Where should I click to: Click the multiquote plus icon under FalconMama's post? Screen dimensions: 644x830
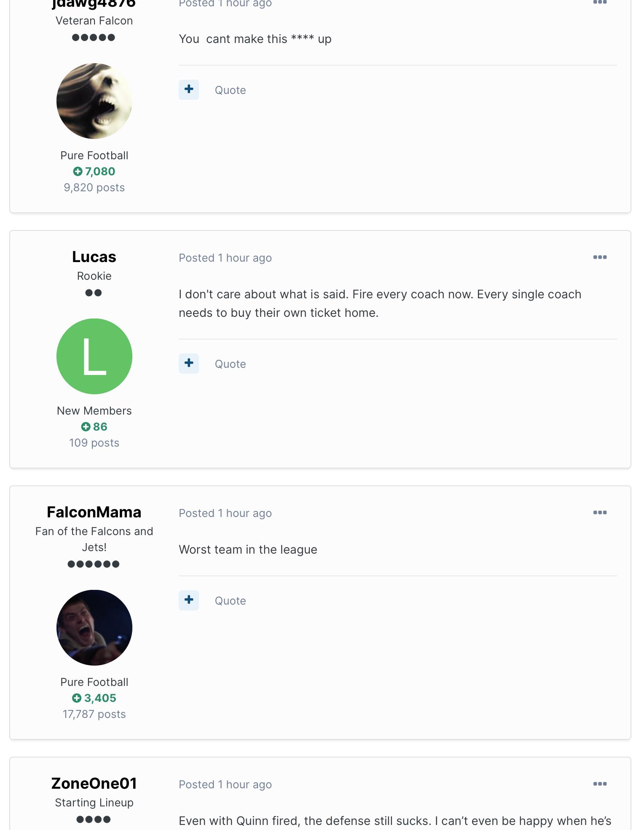[x=189, y=600]
